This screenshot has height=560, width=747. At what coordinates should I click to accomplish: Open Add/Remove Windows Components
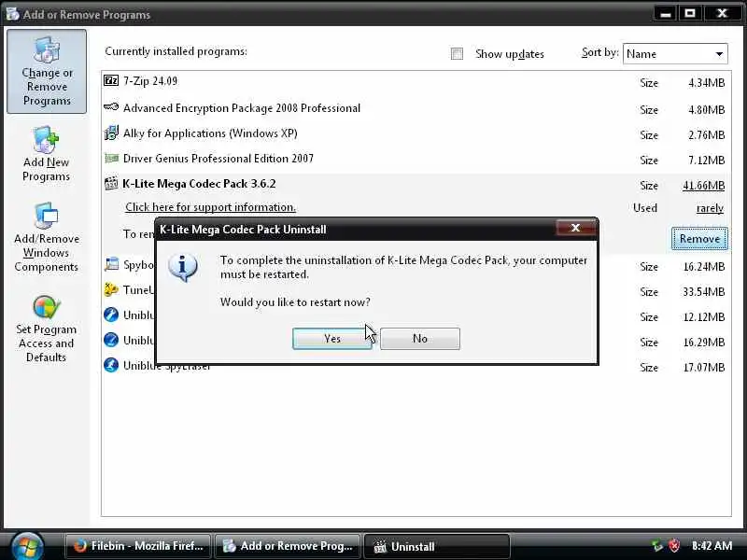46,237
